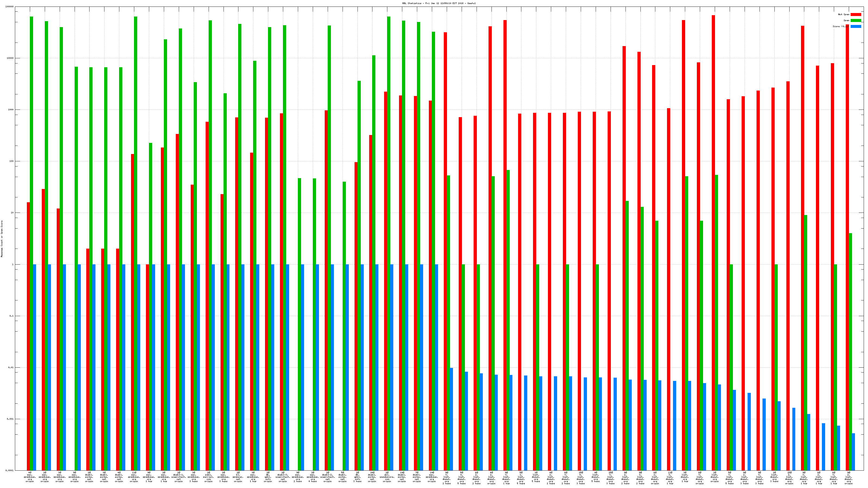Click the 100000 y-axis tick label
This screenshot has height=488, width=868.
[10, 7]
